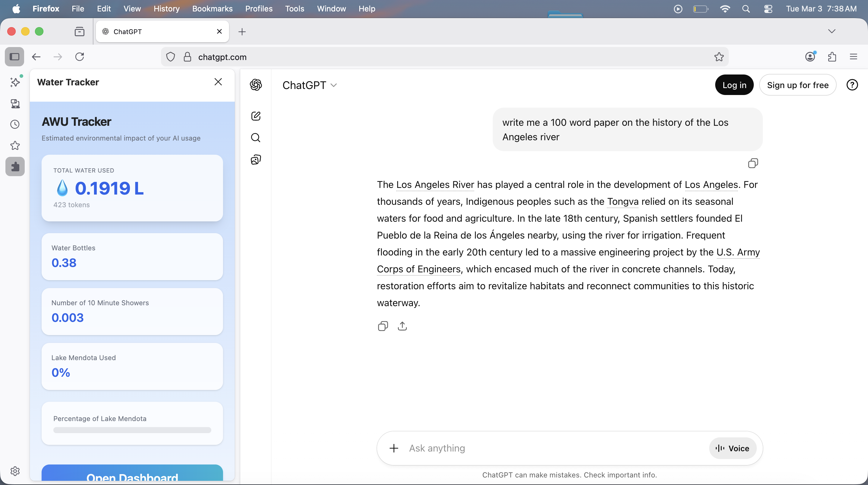Open ChatGPT images library icon

click(256, 160)
